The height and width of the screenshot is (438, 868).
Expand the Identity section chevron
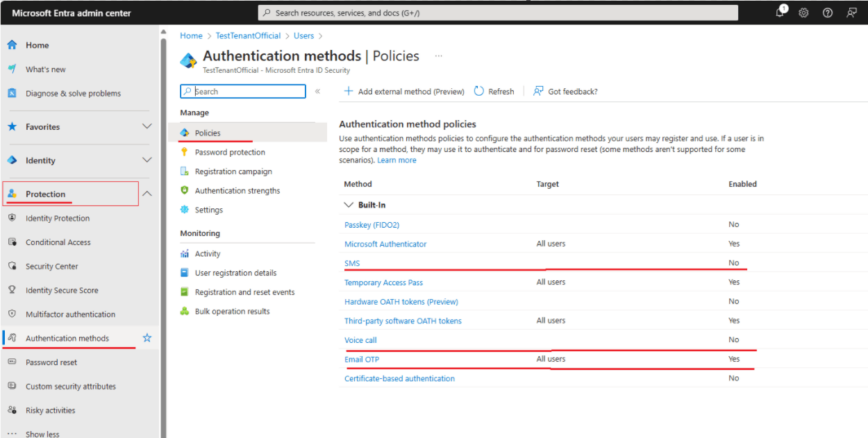(147, 160)
